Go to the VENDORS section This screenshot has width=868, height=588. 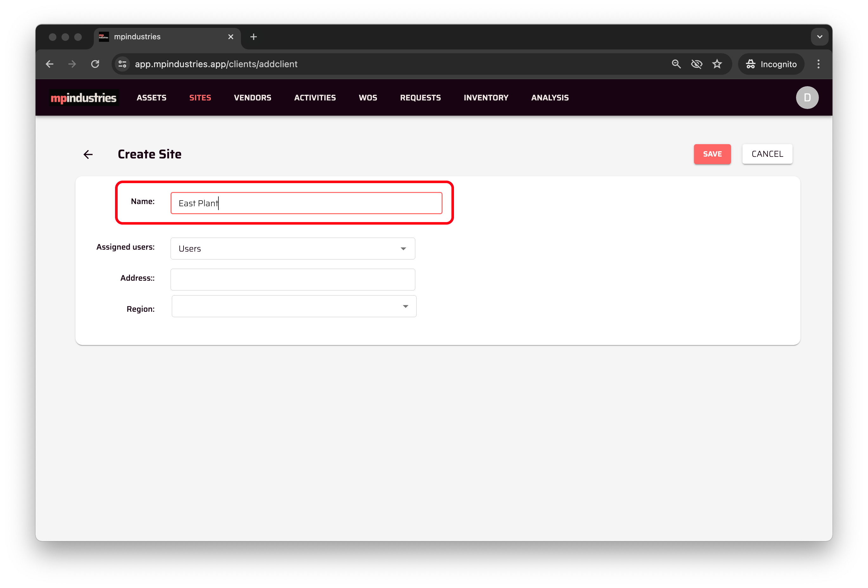click(x=252, y=98)
